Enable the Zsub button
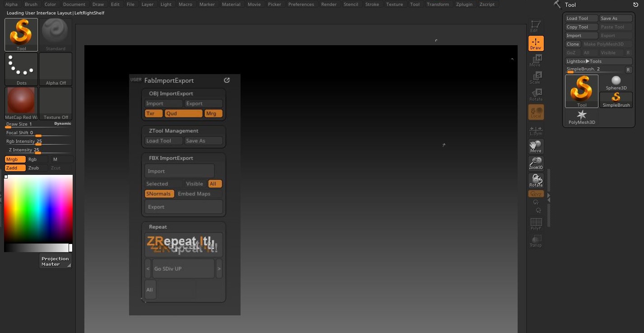 (x=37, y=168)
